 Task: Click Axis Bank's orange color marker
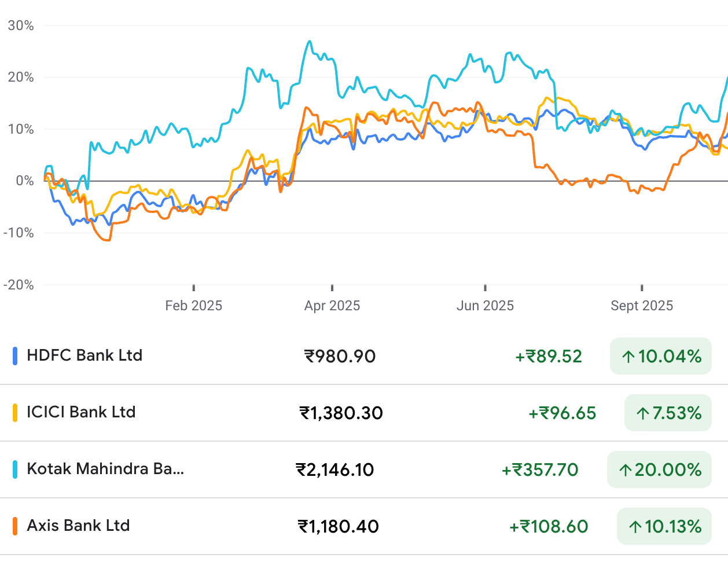[15, 526]
